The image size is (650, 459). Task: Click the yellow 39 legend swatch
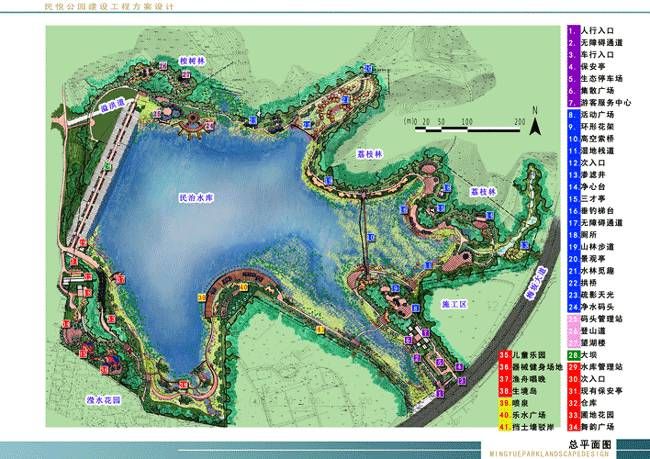[504, 403]
